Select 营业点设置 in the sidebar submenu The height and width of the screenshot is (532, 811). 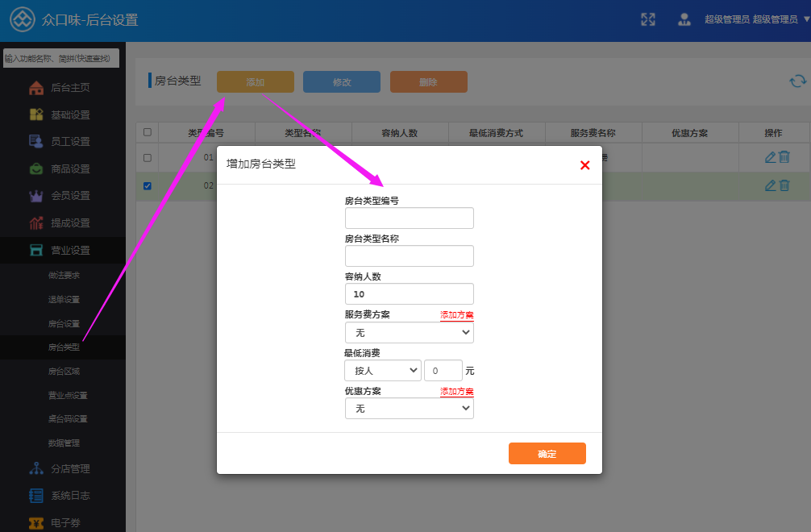68,396
